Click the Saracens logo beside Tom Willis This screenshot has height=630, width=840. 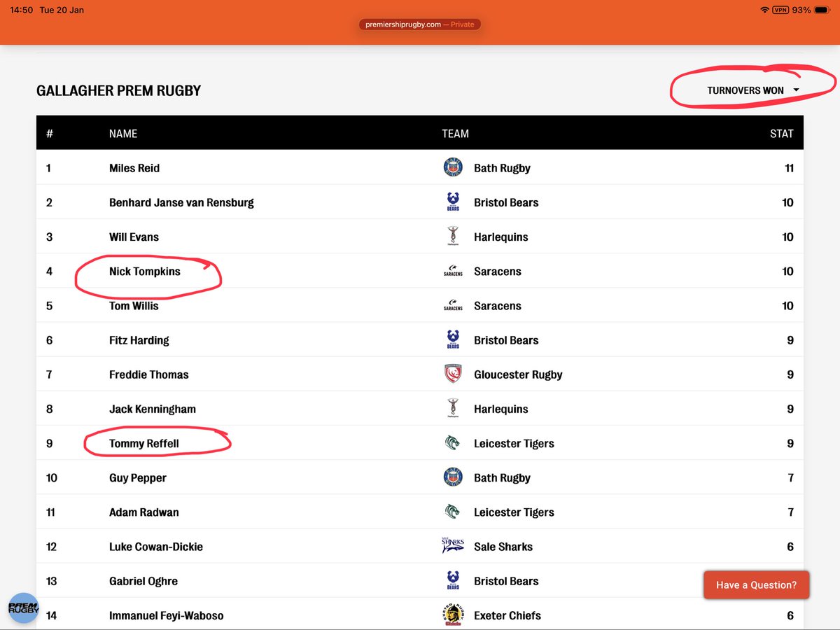453,305
